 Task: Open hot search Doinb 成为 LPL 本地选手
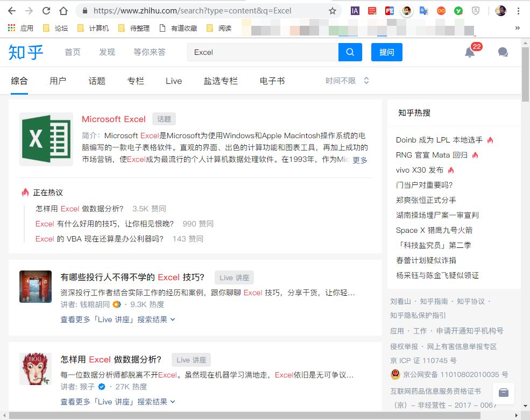coord(439,140)
